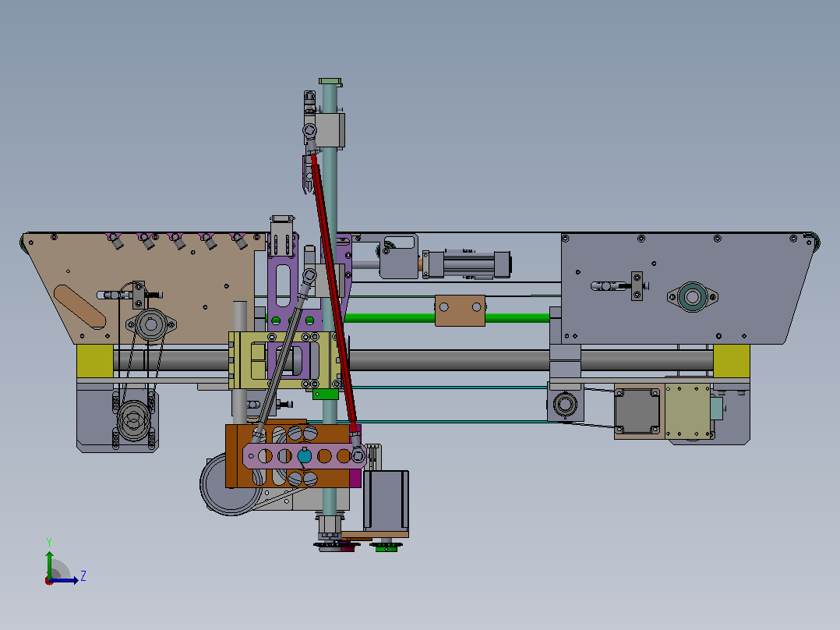Click the green Y axis of the orientation triad
The width and height of the screenshot is (840, 630).
pyautogui.click(x=49, y=564)
